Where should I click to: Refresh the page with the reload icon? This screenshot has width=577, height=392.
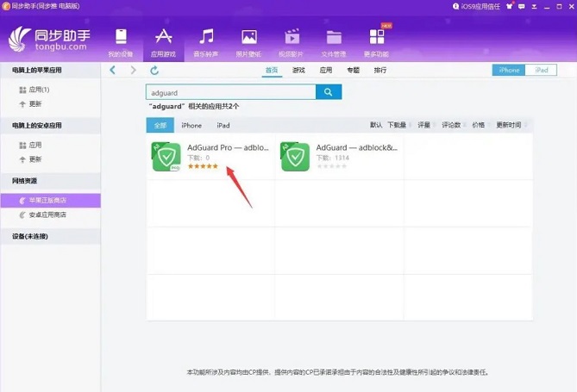click(154, 70)
